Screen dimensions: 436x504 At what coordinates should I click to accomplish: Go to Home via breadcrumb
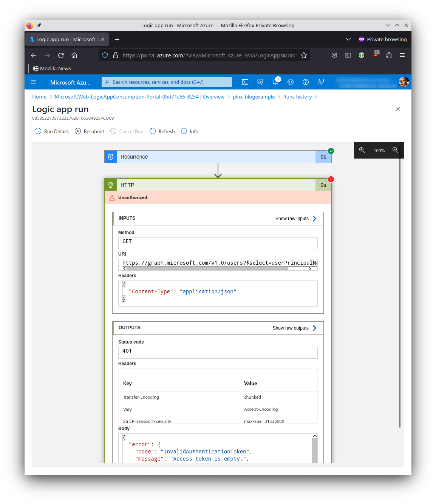(x=39, y=97)
